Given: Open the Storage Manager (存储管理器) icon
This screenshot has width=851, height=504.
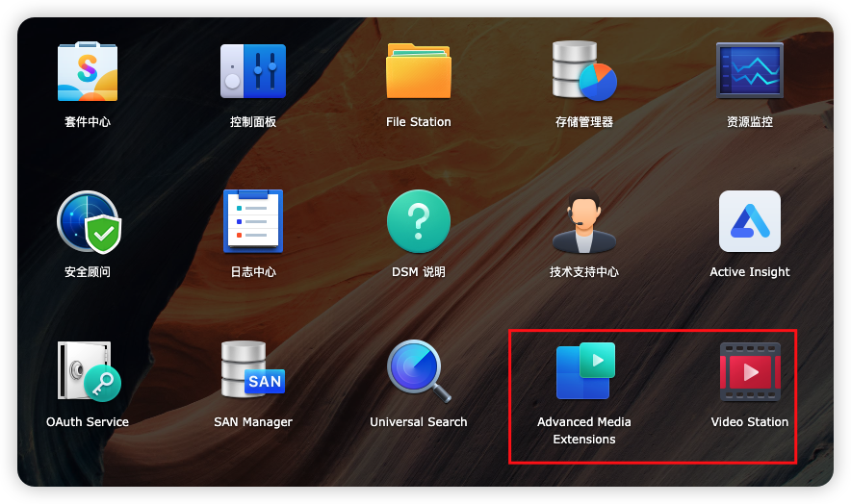Looking at the screenshot, I should [584, 71].
